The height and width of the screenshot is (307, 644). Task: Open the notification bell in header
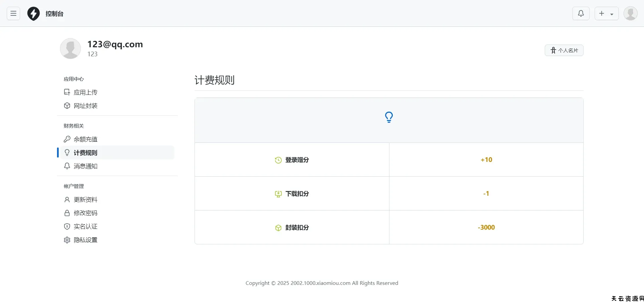[581, 13]
